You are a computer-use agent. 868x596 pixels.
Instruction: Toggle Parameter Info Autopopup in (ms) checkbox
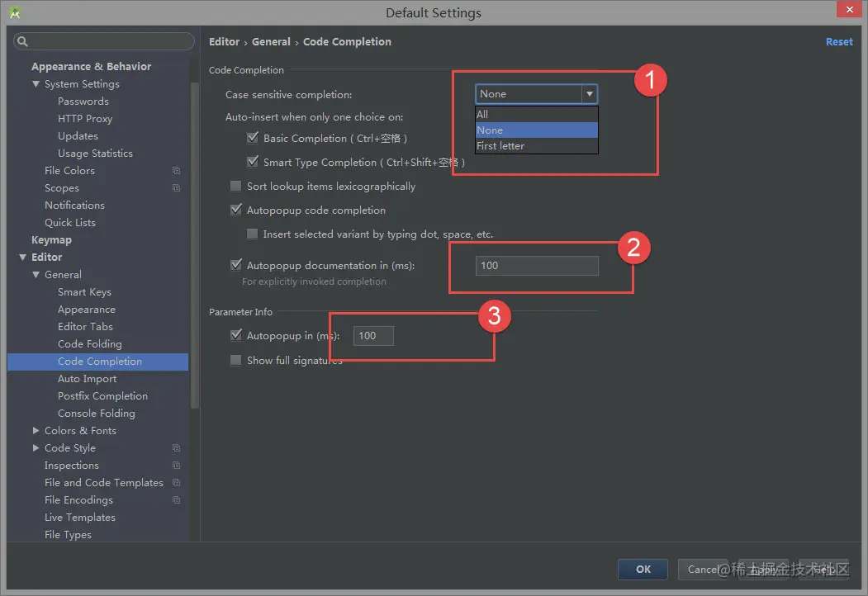pyautogui.click(x=236, y=335)
